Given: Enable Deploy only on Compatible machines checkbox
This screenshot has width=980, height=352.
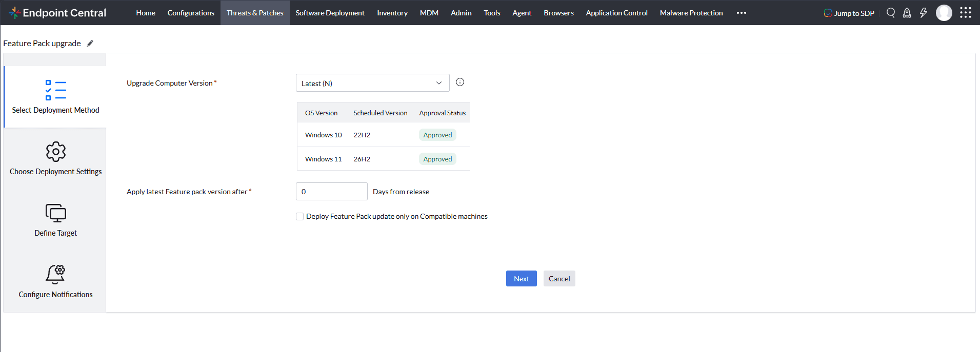Looking at the screenshot, I should (x=300, y=216).
